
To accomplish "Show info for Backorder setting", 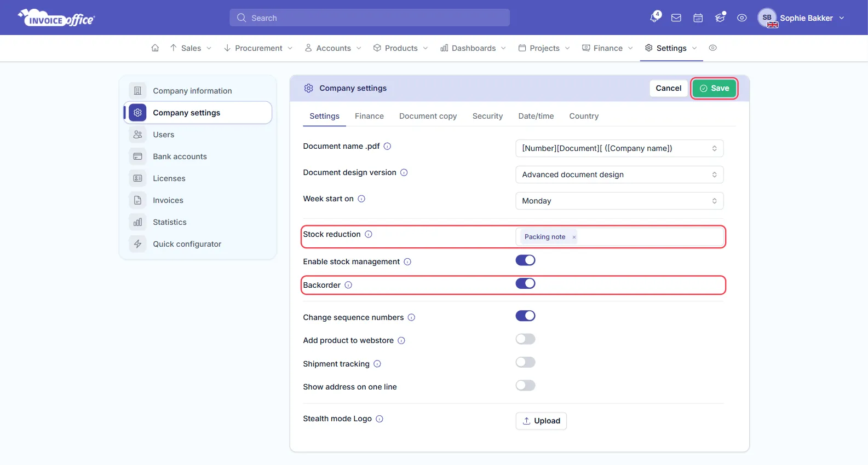I will [x=348, y=285].
